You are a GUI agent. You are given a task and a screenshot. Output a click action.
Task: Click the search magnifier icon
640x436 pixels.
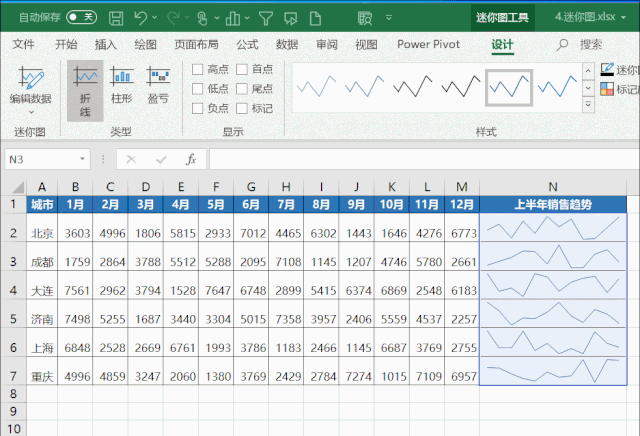pos(562,44)
